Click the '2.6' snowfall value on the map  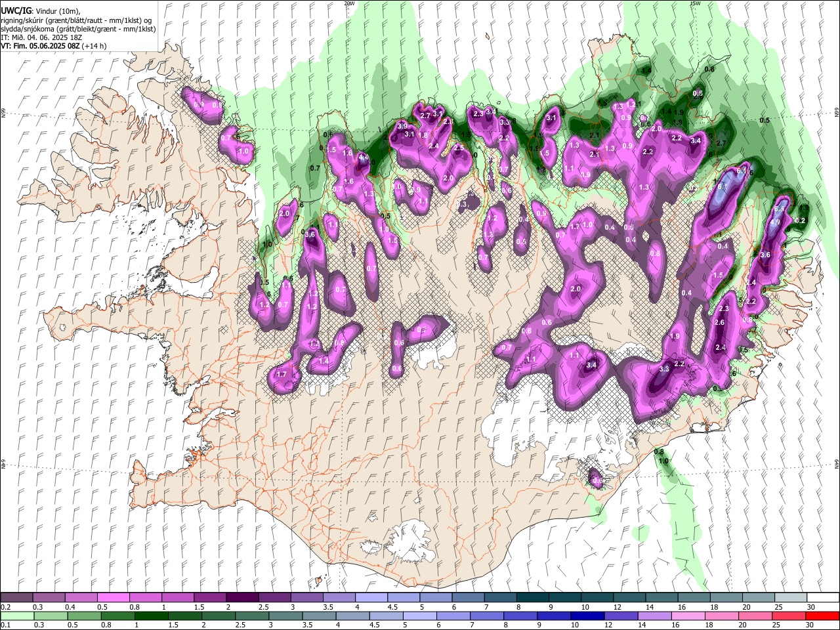point(719,322)
